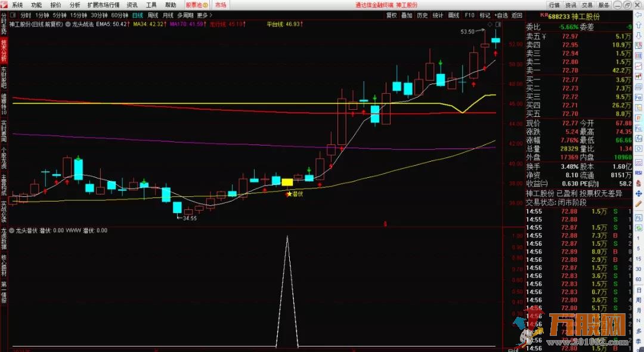Click the 服务 button at top right
The height and width of the screenshot is (352, 644).
603,5
